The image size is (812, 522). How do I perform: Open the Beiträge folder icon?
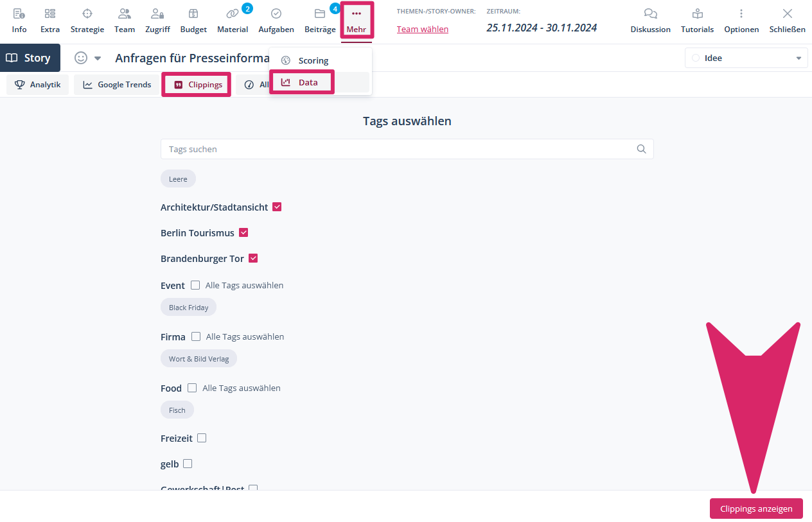pyautogui.click(x=320, y=14)
